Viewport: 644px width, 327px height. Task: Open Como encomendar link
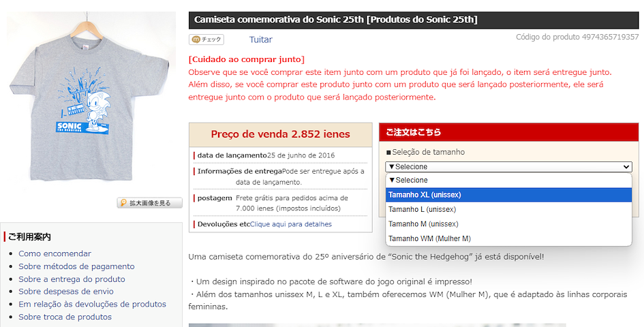[x=55, y=253]
